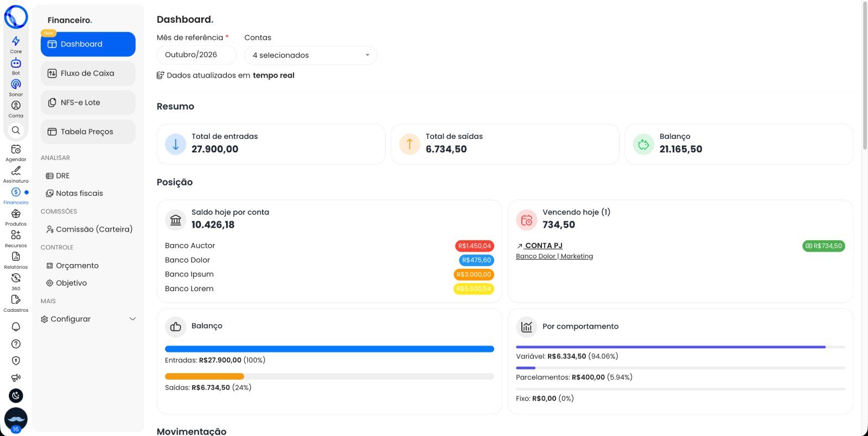Click the app logo at top left
The width and height of the screenshot is (868, 436).
tap(16, 17)
